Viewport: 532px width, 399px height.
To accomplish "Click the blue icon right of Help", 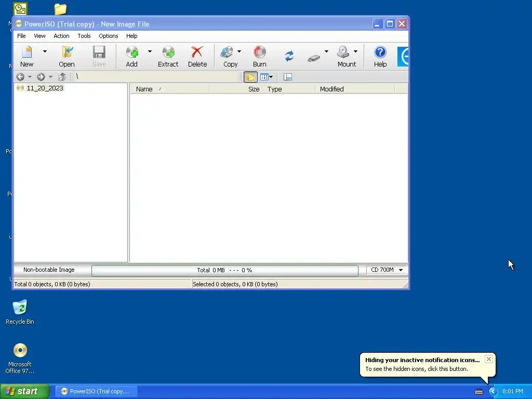I will [x=403, y=56].
